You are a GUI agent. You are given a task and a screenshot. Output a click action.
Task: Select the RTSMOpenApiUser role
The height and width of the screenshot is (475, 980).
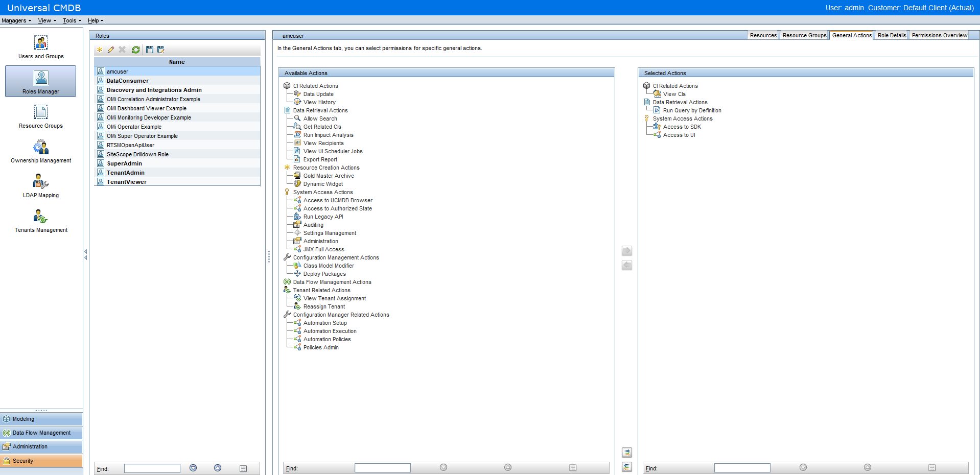click(x=177, y=145)
